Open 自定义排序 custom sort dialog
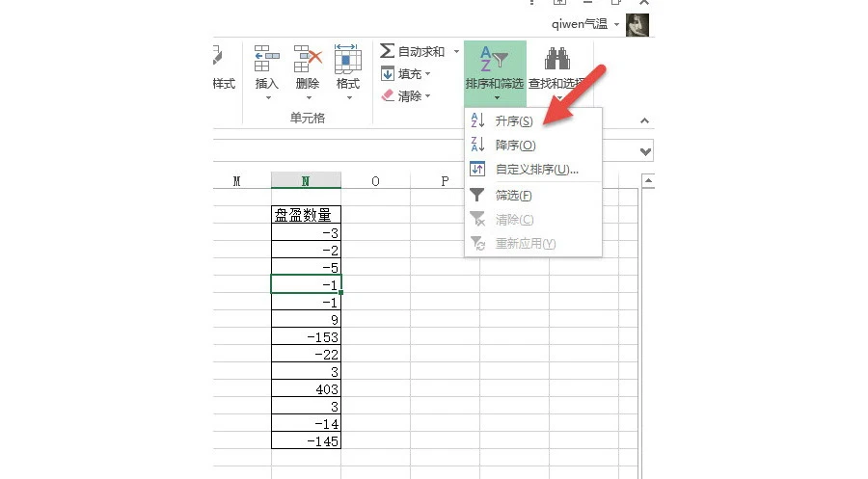The height and width of the screenshot is (479, 868). tap(536, 170)
